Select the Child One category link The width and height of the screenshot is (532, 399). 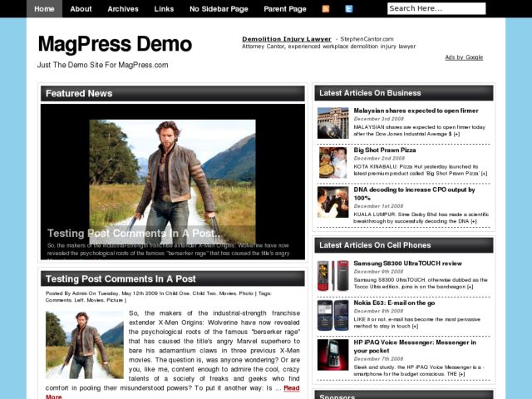coord(177,293)
